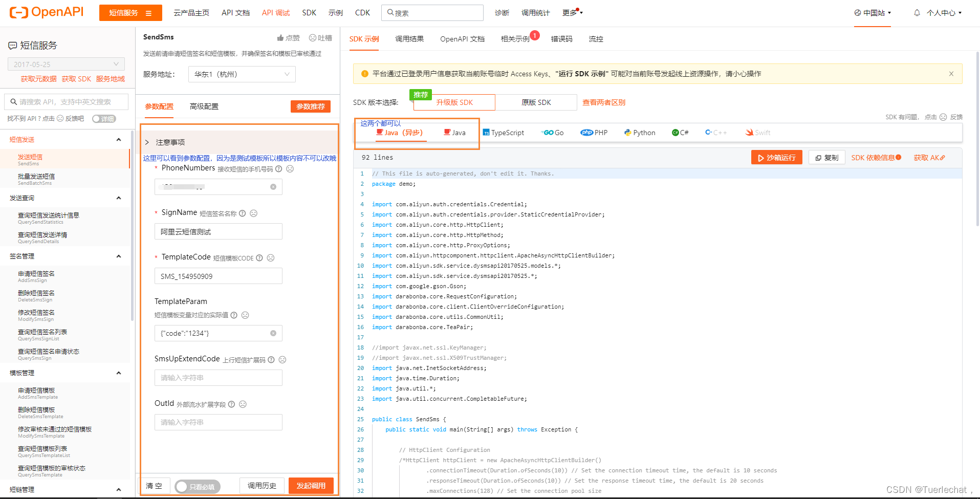Click the 发起调用 button
This screenshot has height=499, width=980.
click(311, 486)
